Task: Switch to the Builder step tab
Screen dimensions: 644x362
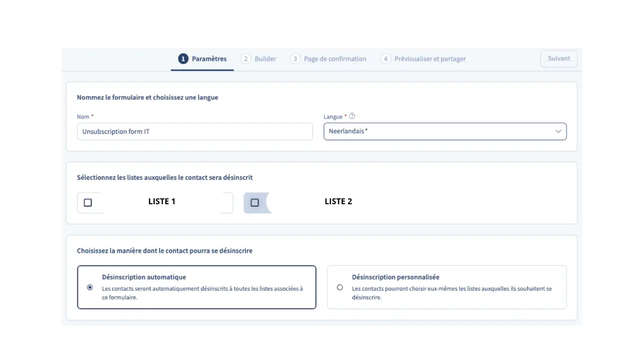Action: coord(265,59)
